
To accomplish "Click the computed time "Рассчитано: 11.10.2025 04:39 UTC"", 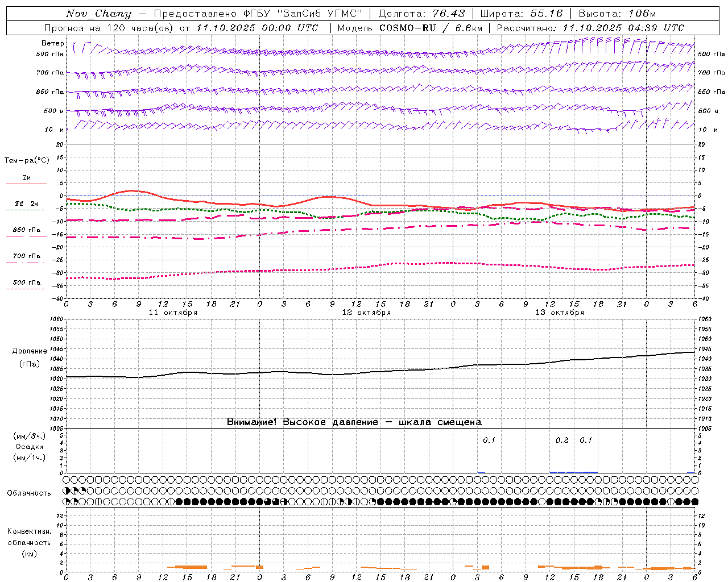I will [590, 28].
